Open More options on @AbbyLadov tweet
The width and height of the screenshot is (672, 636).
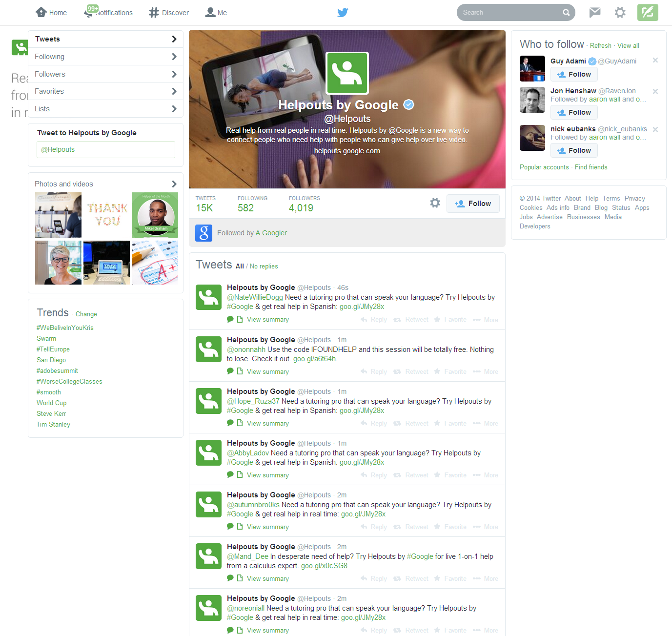(x=485, y=475)
